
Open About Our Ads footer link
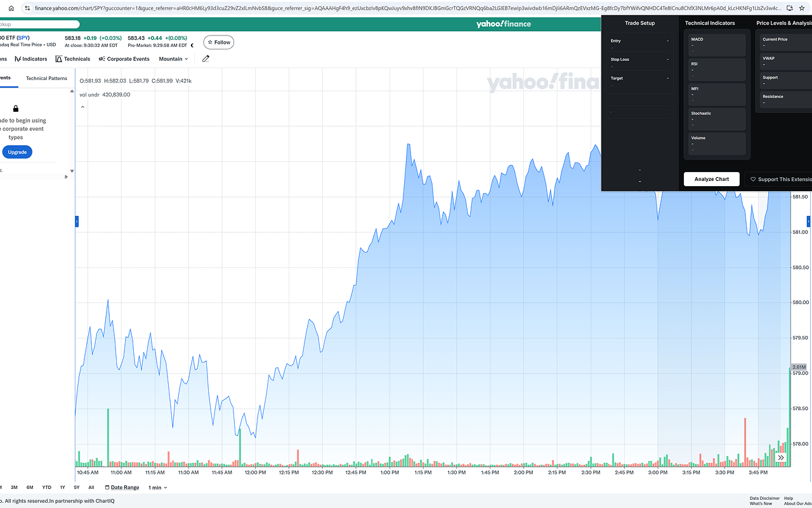(798, 504)
